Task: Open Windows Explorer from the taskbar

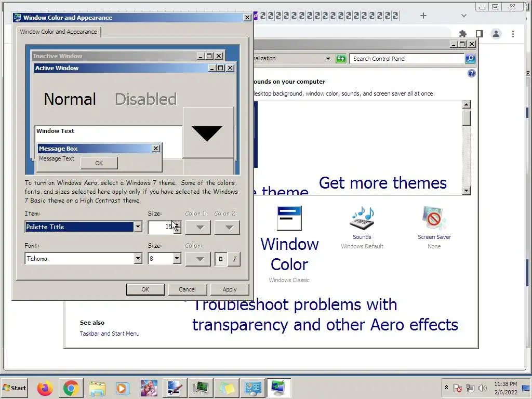Action: 97,388
